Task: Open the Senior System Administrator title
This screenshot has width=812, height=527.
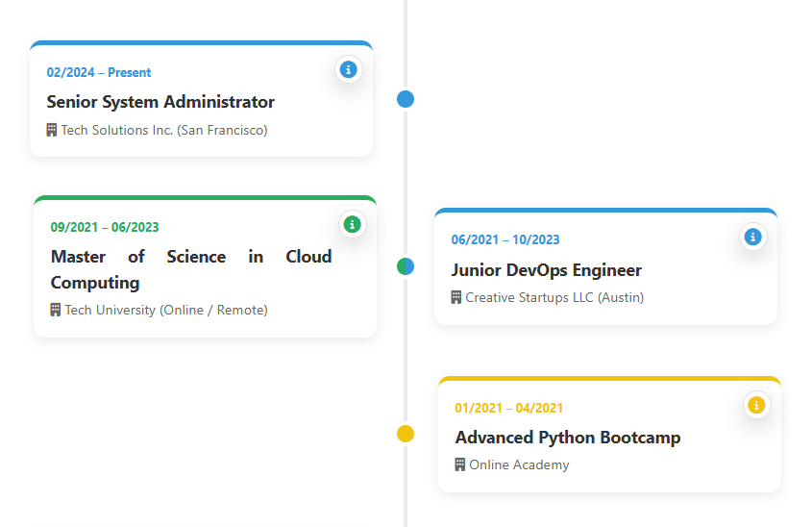Action: click(x=160, y=102)
